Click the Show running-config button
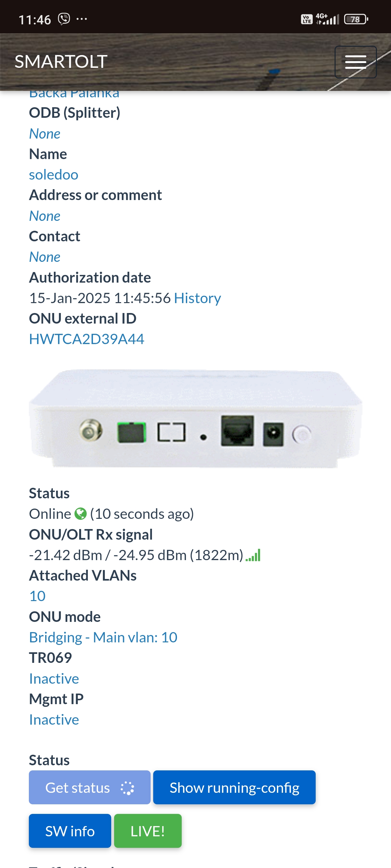The image size is (391, 868). (x=235, y=787)
